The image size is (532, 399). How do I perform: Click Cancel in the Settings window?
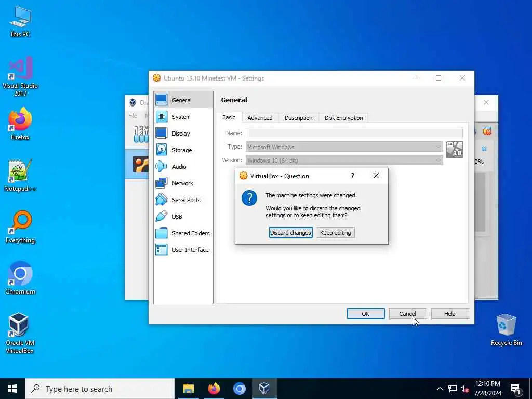tap(407, 314)
